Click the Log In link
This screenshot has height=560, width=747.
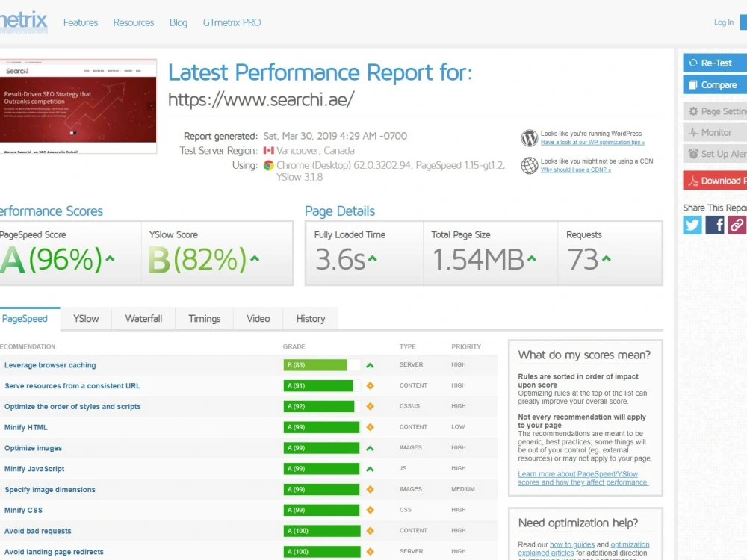724,22
